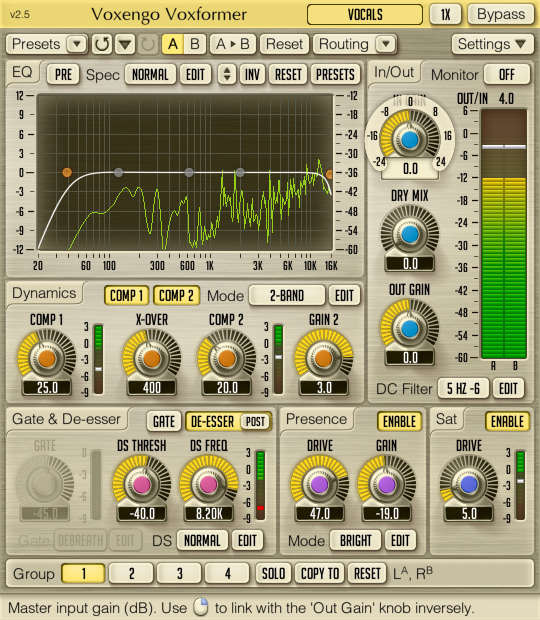Enable the GATE switch
540x620 pixels.
[x=164, y=422]
